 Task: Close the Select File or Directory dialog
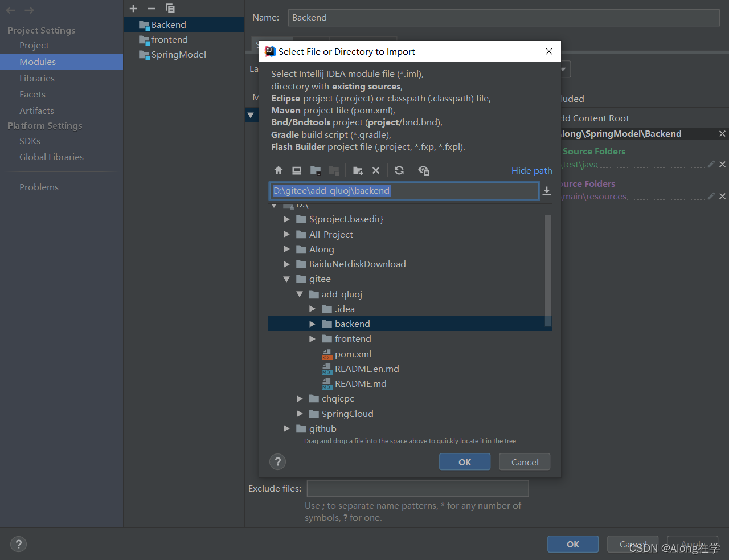point(549,51)
